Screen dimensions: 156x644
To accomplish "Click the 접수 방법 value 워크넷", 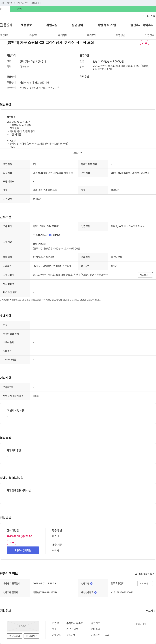I will pos(56,536).
